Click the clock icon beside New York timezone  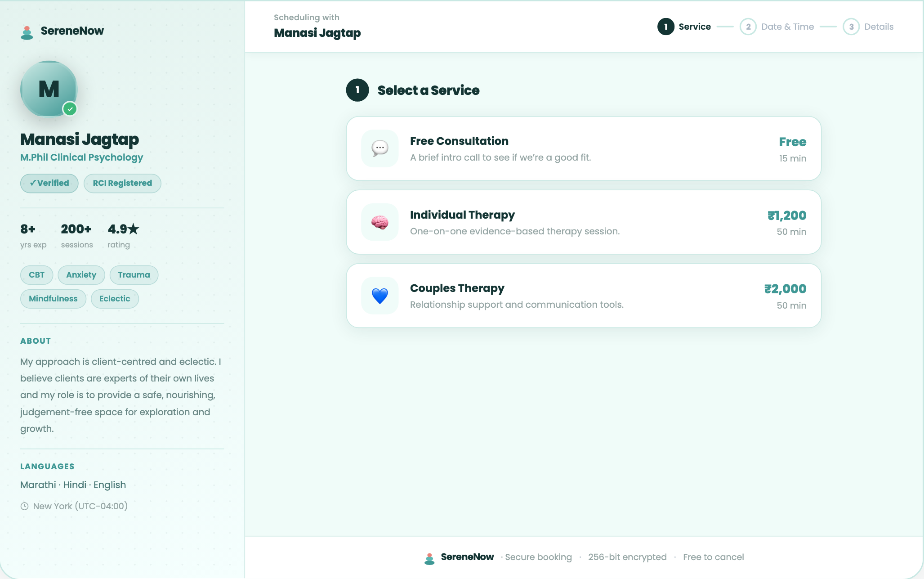click(25, 506)
